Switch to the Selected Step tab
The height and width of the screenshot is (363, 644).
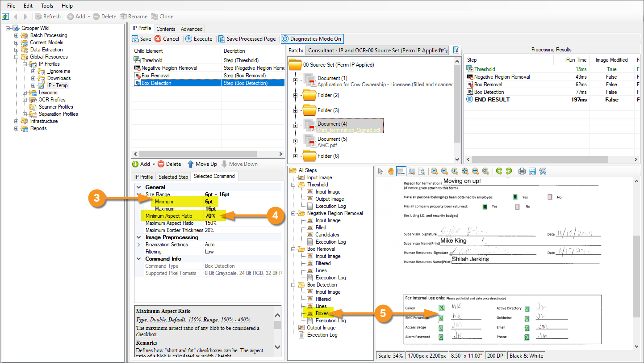[x=173, y=177]
